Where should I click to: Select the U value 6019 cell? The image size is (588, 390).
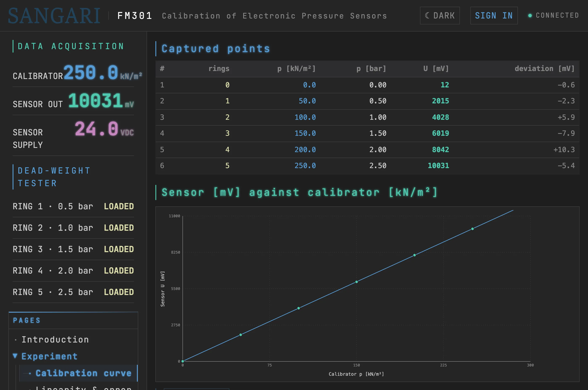coord(440,133)
